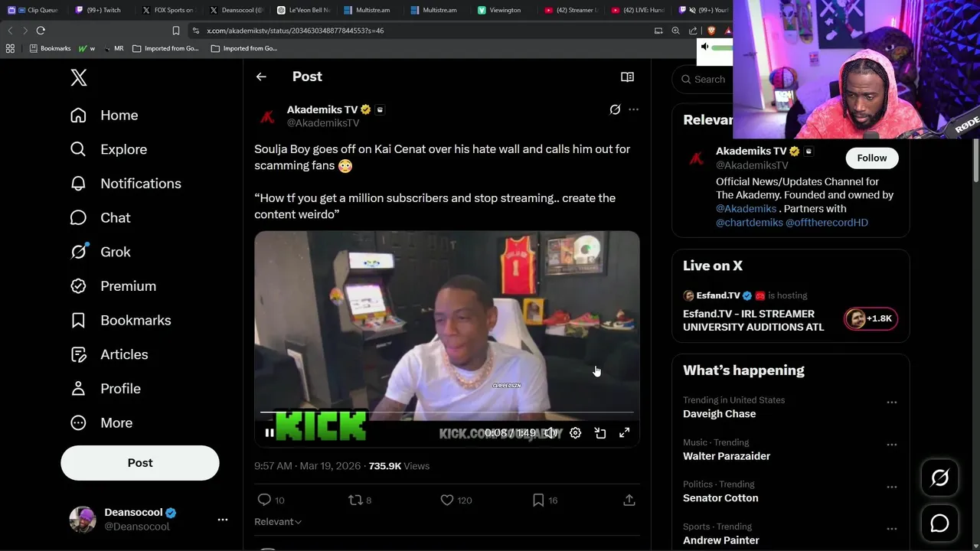Open options for Andrew Painter trend

coord(891,529)
